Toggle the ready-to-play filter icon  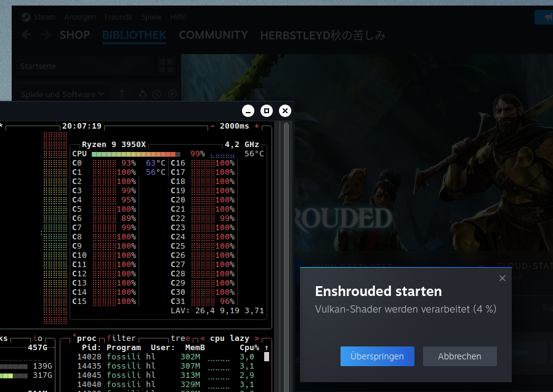(172, 94)
